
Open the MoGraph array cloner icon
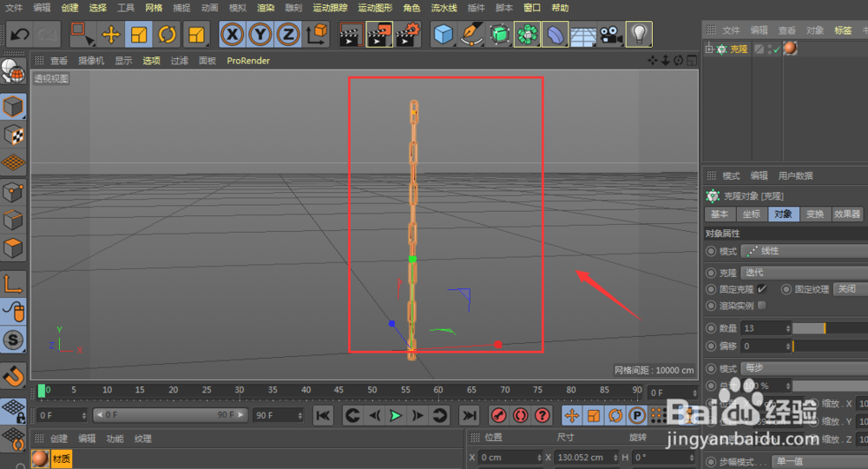[527, 35]
